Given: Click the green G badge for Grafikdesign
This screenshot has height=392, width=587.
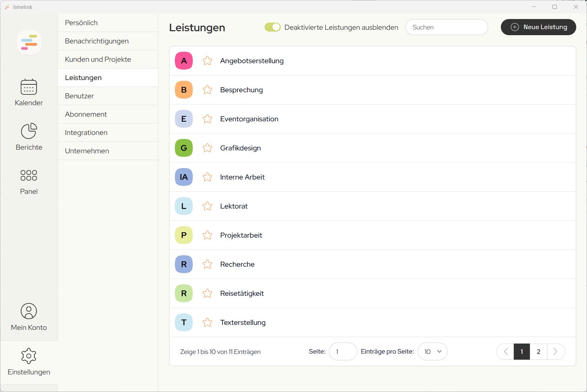Looking at the screenshot, I should click(184, 148).
